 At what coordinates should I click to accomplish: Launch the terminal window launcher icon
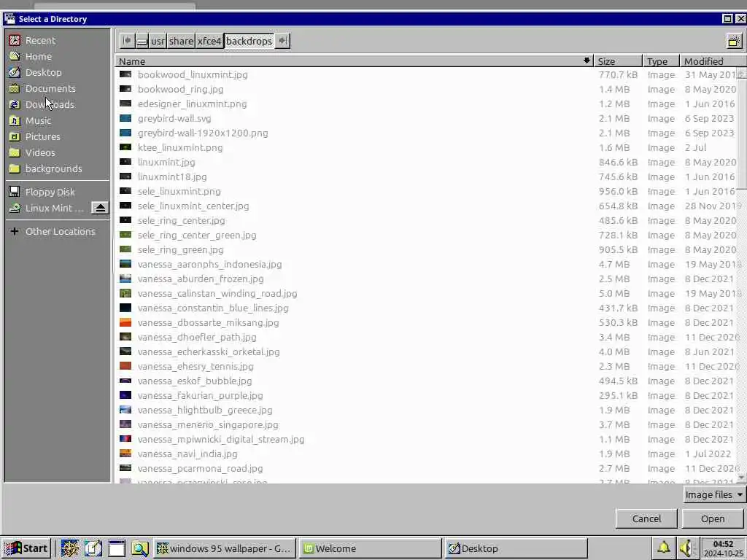click(x=117, y=548)
